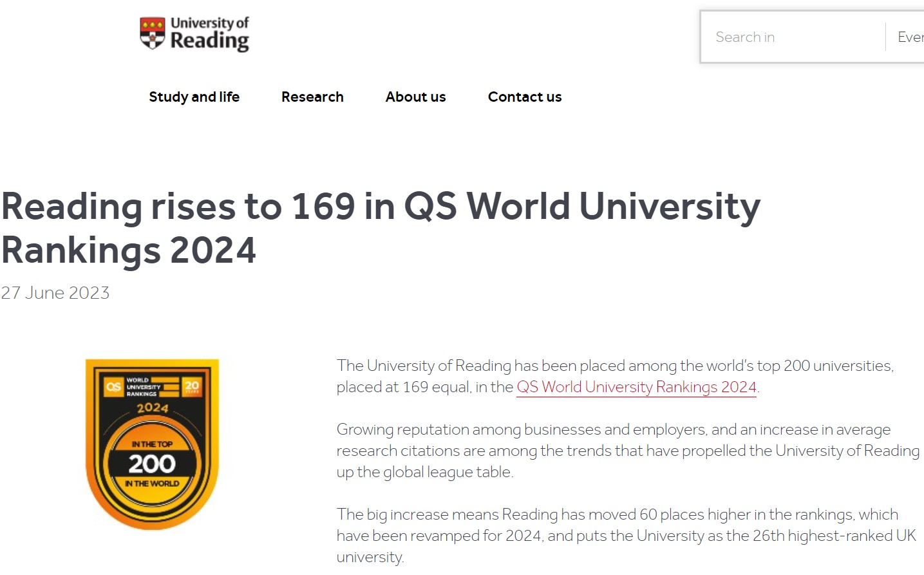Click the paragraph starting 'Growing reputation among businesses'
The height and width of the screenshot is (575, 924).
[x=628, y=451]
